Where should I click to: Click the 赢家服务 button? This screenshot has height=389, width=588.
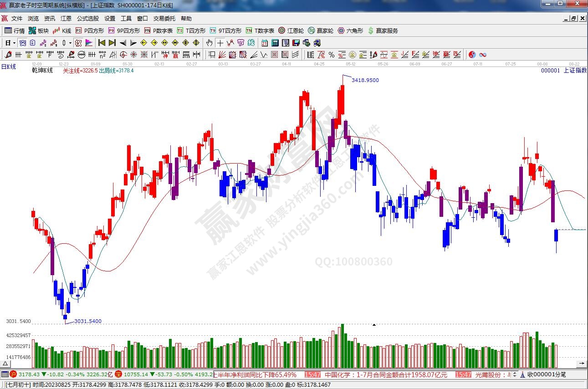pyautogui.click(x=383, y=31)
